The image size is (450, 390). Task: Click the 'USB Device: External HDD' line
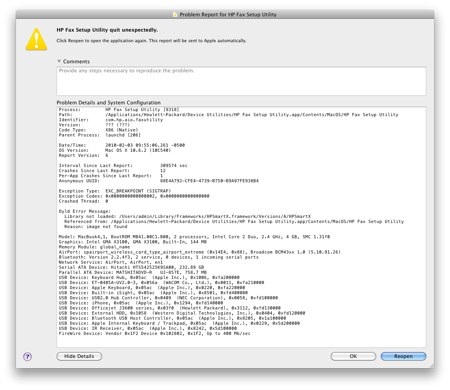click(182, 313)
